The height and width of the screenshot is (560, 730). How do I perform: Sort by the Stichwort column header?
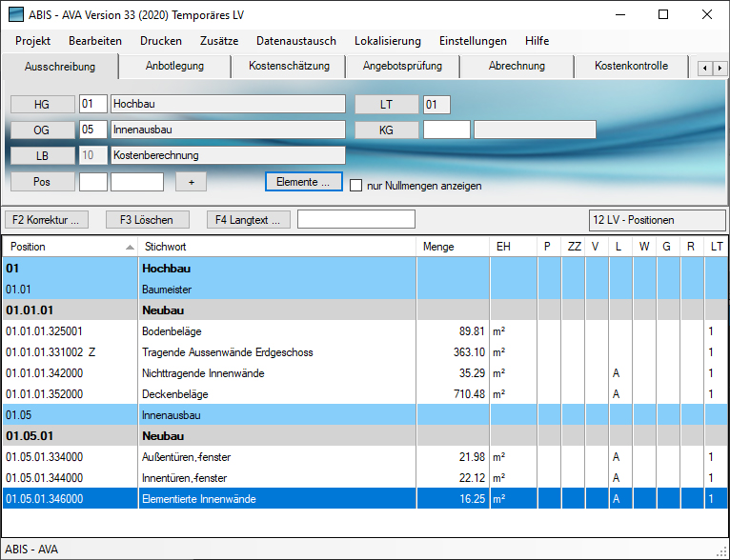coord(276,247)
